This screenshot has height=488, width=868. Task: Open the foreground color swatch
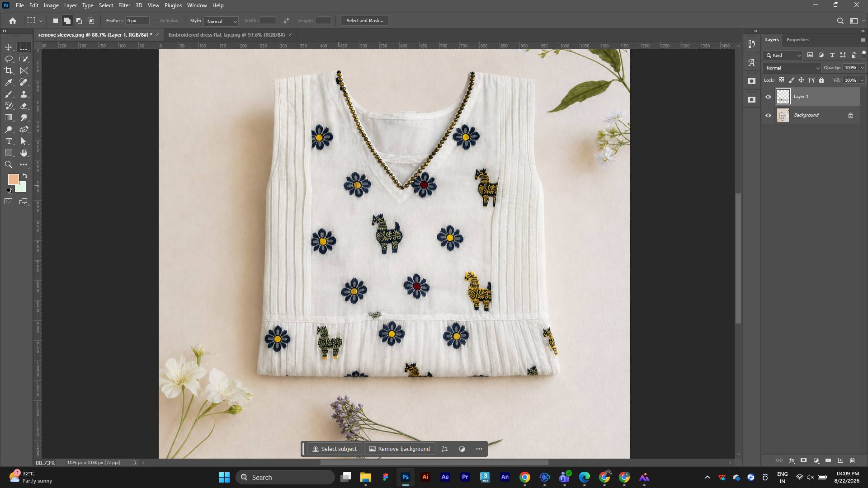pyautogui.click(x=13, y=179)
